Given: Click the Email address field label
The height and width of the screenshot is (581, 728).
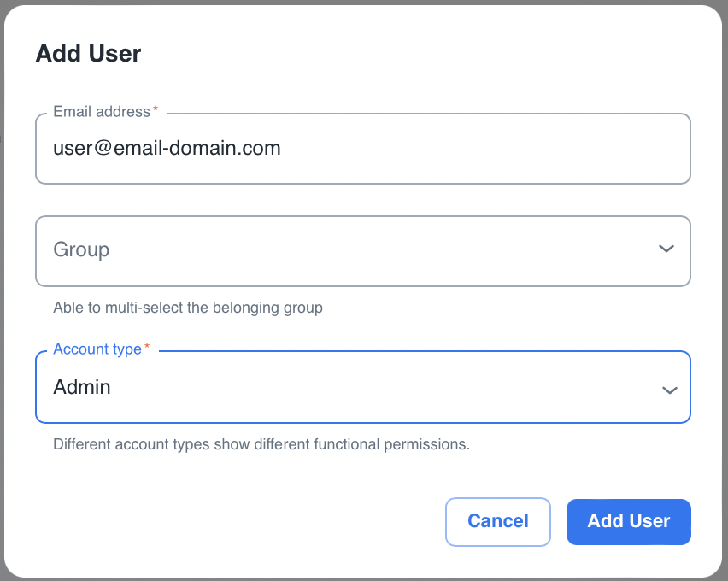Looking at the screenshot, I should click(101, 111).
